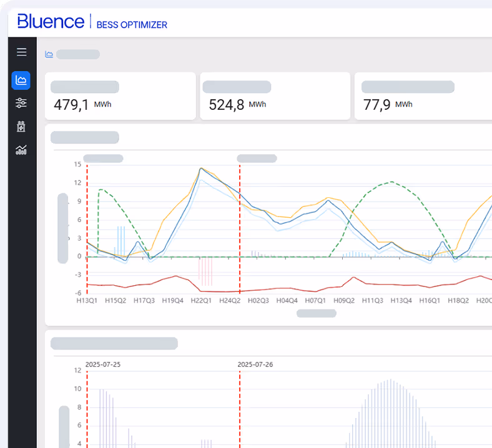Click the H18Q2 axis label
Image resolution: width=492 pixels, height=448 pixels.
[458, 301]
